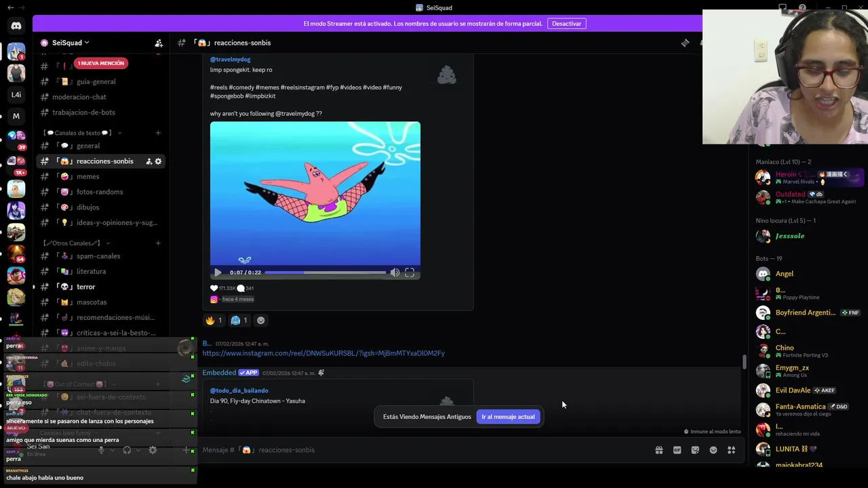Open the emoji picker in message bar
The width and height of the screenshot is (868, 488).
click(x=713, y=450)
